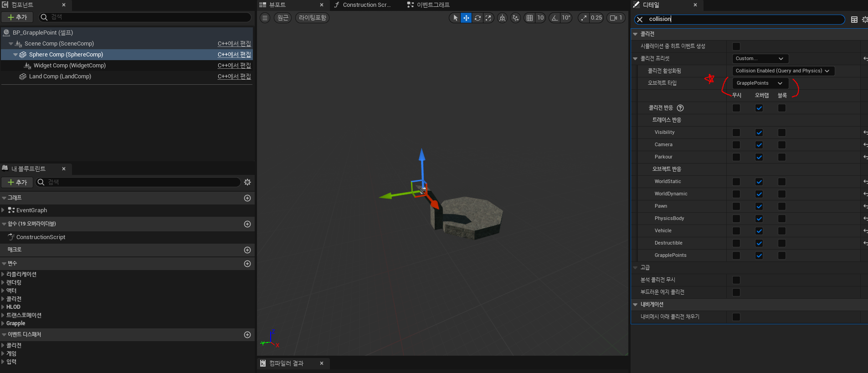Set Visibility trace response to Ignore
The image size is (868, 373).
click(736, 133)
